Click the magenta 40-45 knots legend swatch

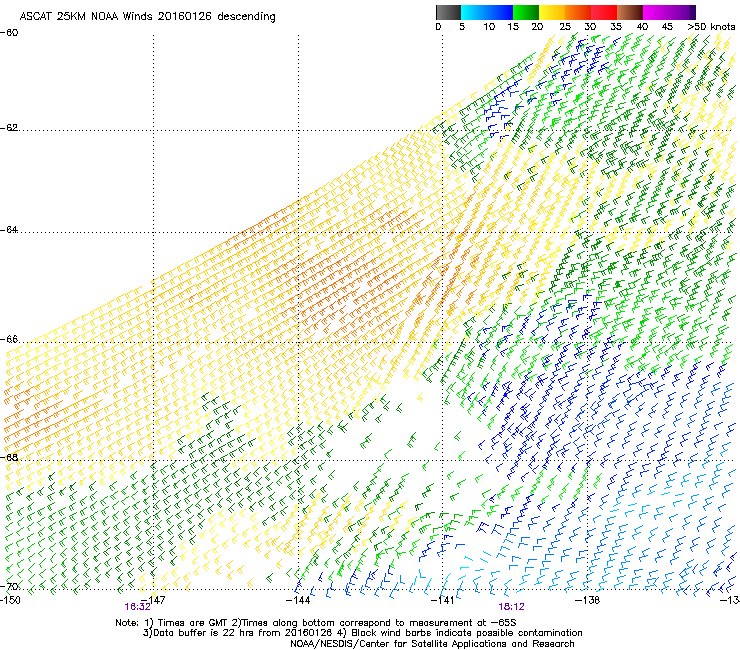point(656,12)
